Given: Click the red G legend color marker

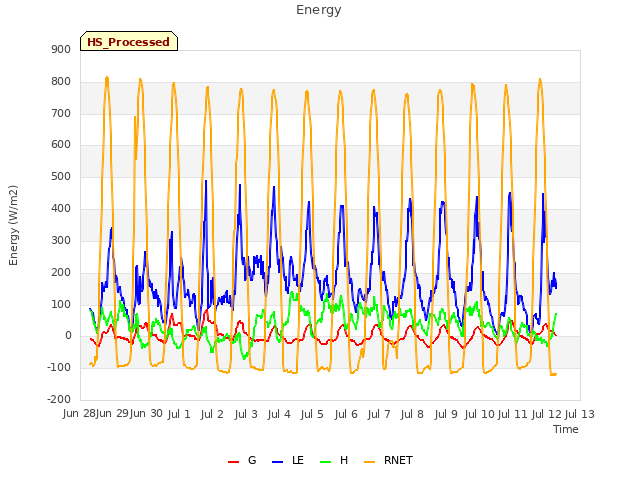Looking at the screenshot, I should point(233,462).
